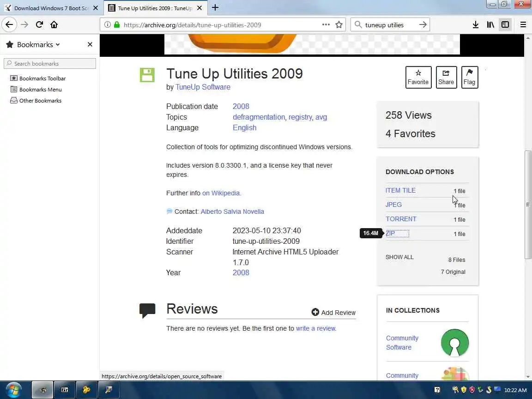Click the Search bookmarks field
The image size is (532, 399).
(50, 63)
